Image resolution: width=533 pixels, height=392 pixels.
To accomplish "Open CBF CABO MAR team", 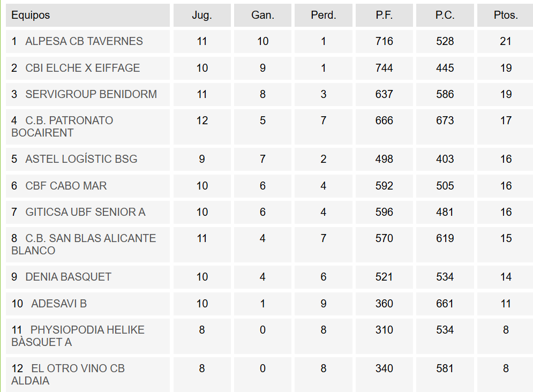I will click(x=66, y=186).
